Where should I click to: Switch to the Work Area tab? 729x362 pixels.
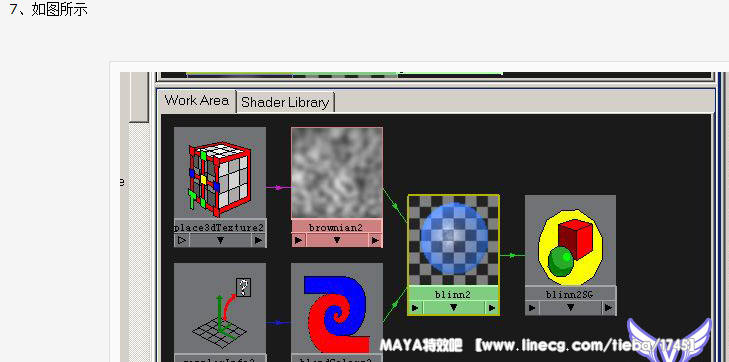[197, 101]
